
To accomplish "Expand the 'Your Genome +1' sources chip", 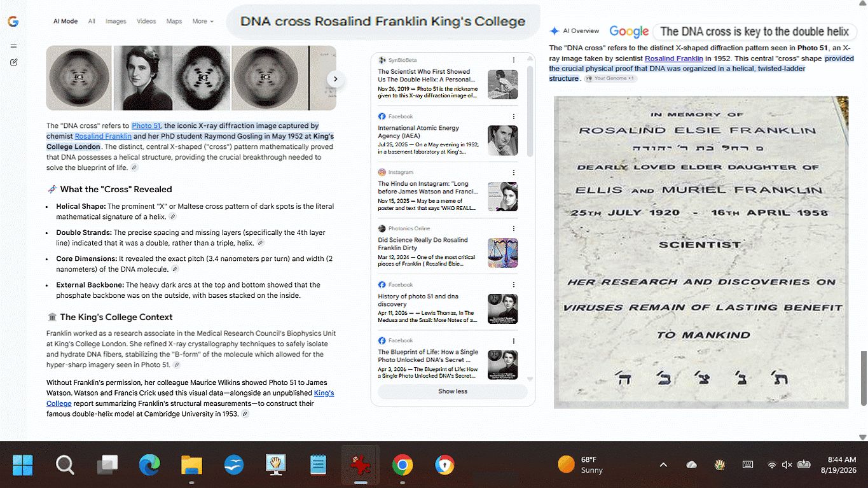I will pyautogui.click(x=610, y=78).
